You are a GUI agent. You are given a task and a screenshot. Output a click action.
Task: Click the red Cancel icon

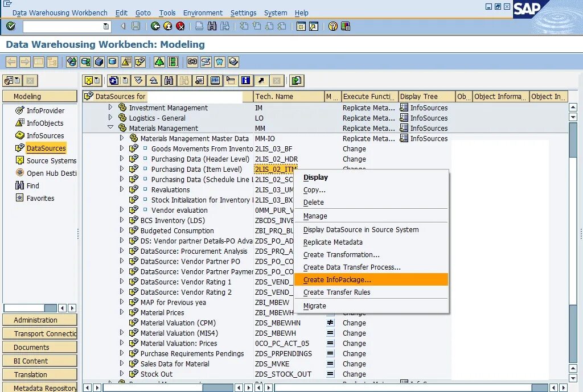(x=180, y=26)
